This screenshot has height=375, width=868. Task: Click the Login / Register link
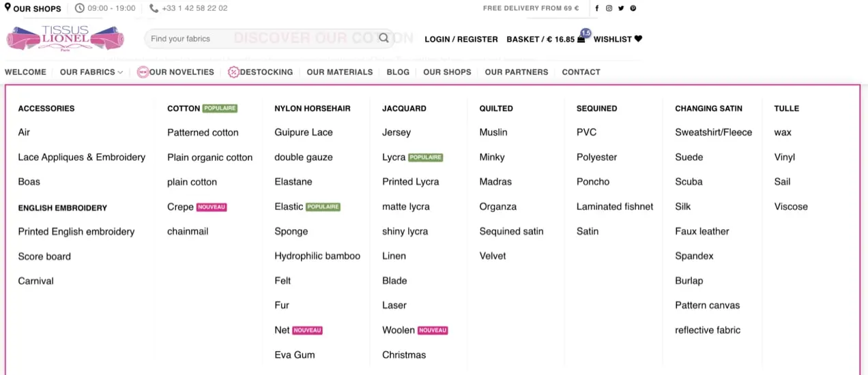[461, 39]
